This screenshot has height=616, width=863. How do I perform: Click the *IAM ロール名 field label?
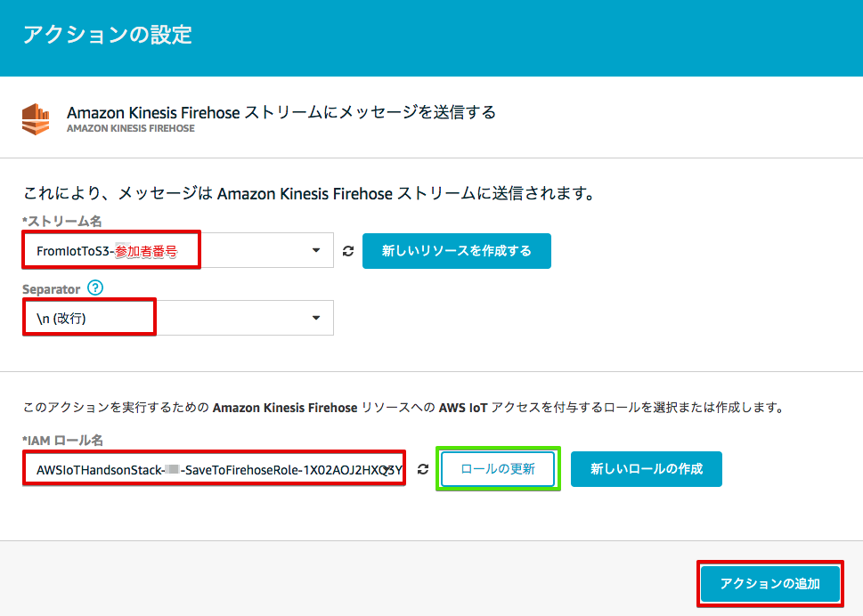tap(62, 441)
